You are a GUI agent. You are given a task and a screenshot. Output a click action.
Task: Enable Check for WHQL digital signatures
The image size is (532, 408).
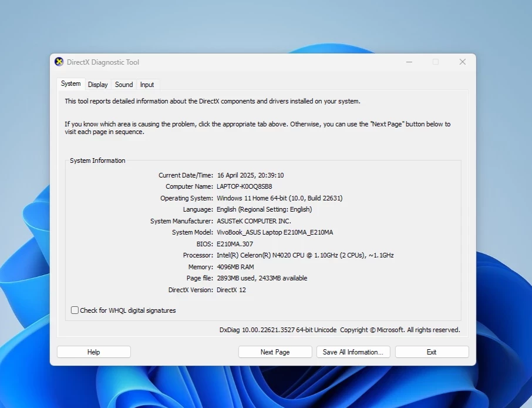tap(75, 310)
